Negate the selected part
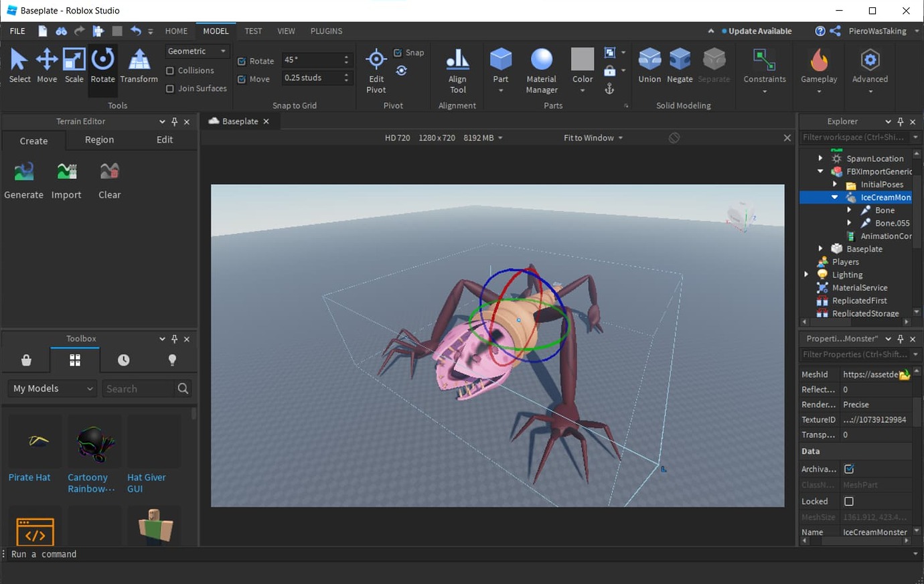The width and height of the screenshot is (924, 584). click(x=680, y=65)
